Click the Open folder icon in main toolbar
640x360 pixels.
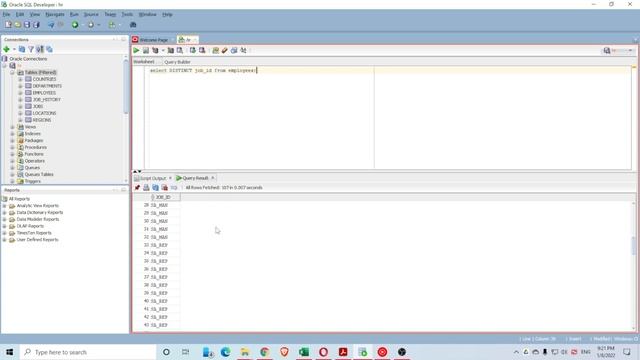point(18,25)
